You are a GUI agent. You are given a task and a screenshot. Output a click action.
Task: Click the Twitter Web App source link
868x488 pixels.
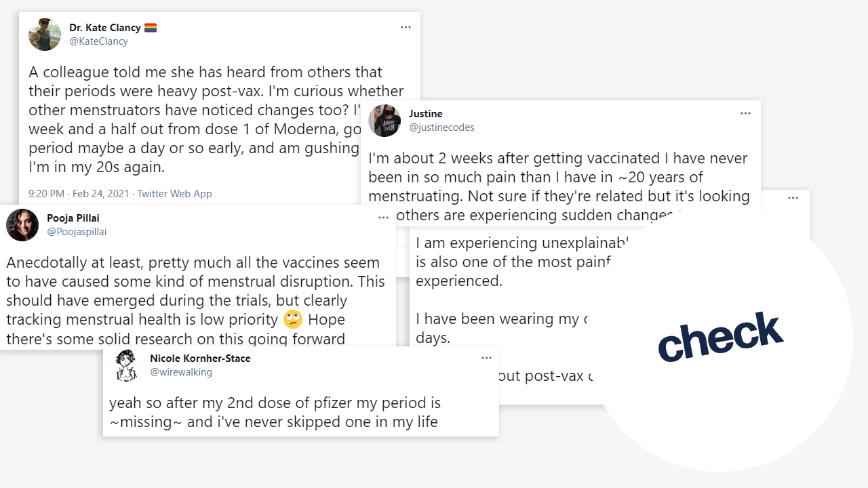point(174,194)
